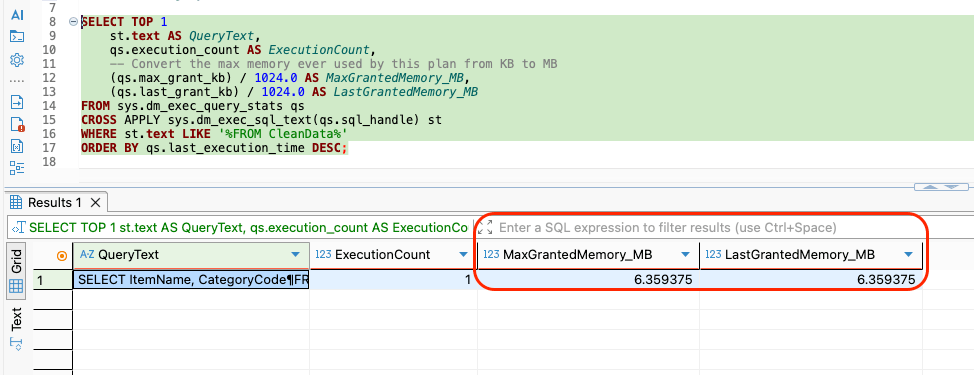Open the variables document icon in sidebar
Viewport: 974px width, 375px height.
(17, 147)
